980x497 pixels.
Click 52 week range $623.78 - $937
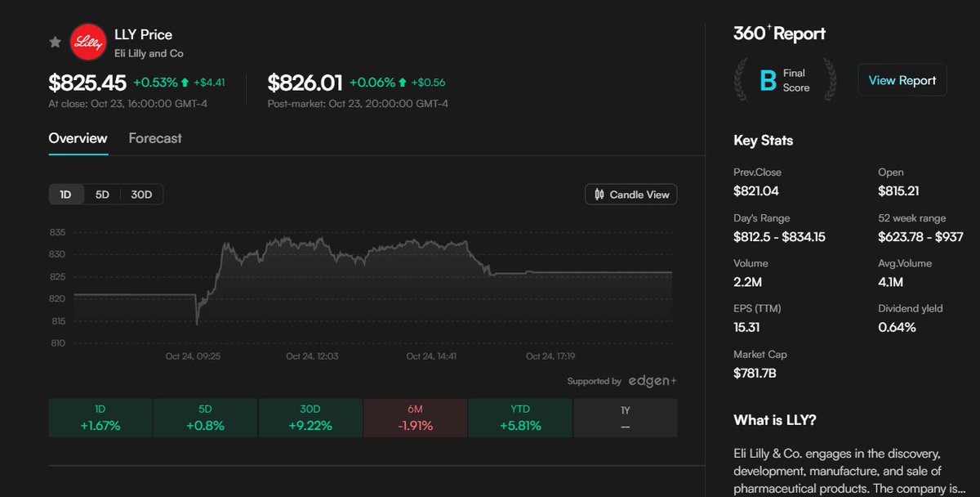point(921,237)
